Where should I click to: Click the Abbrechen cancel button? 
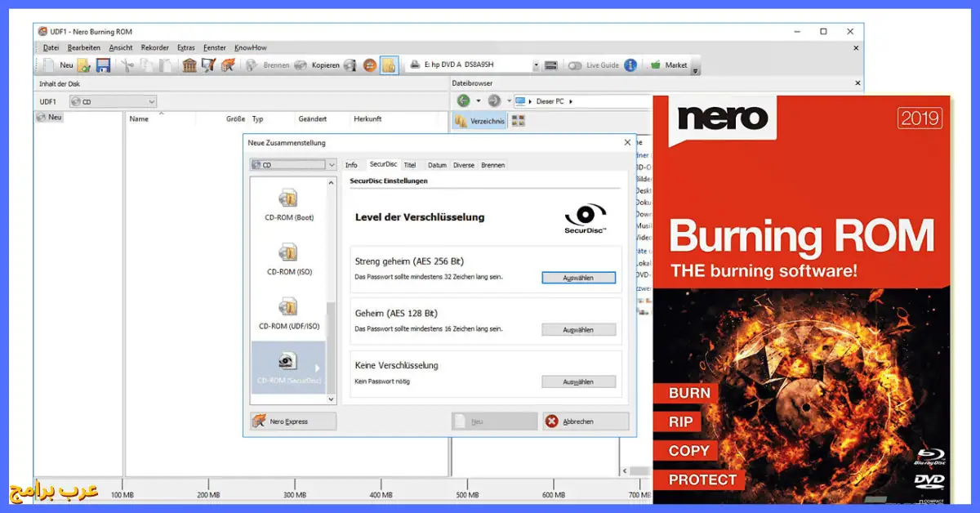[586, 422]
